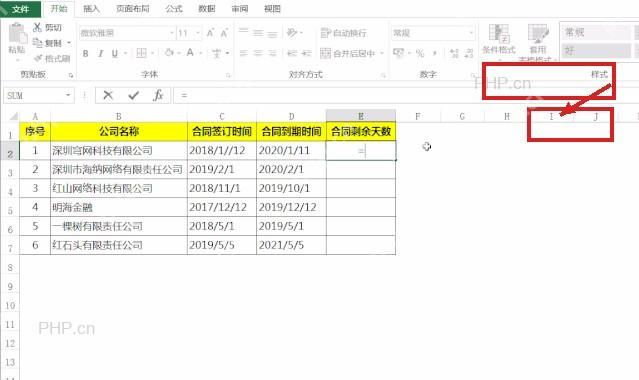
Task: Switch to the Data tab
Action: [x=207, y=9]
